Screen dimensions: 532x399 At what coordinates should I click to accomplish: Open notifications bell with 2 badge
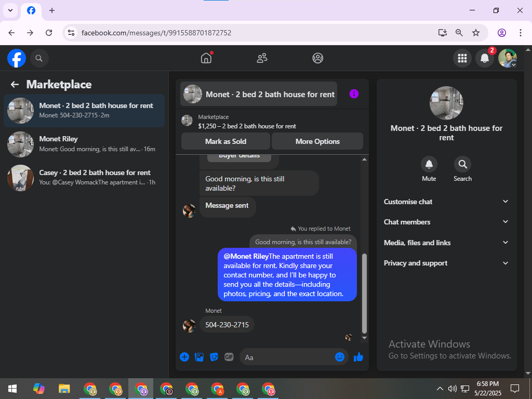click(485, 58)
